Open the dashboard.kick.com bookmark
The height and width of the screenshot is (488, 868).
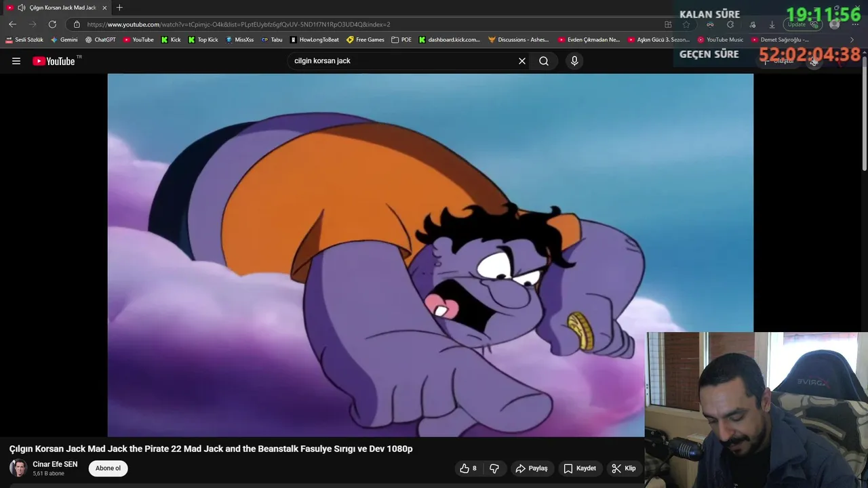point(449,40)
